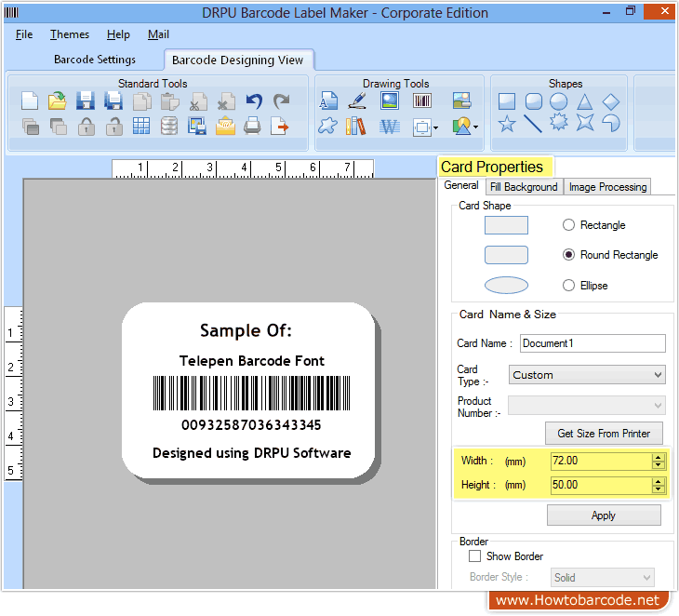The height and width of the screenshot is (616, 679).
Task: Switch to the Barcode Settings tab
Action: (x=94, y=60)
